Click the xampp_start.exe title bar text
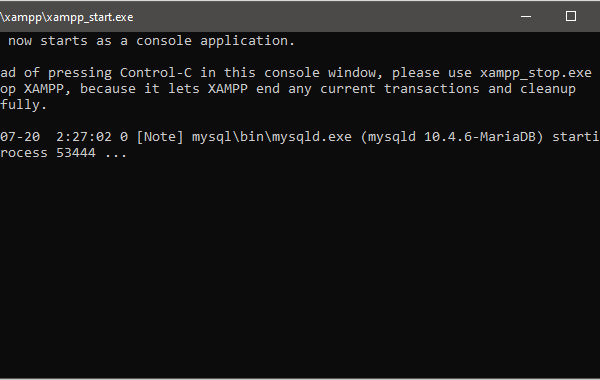 (67, 17)
